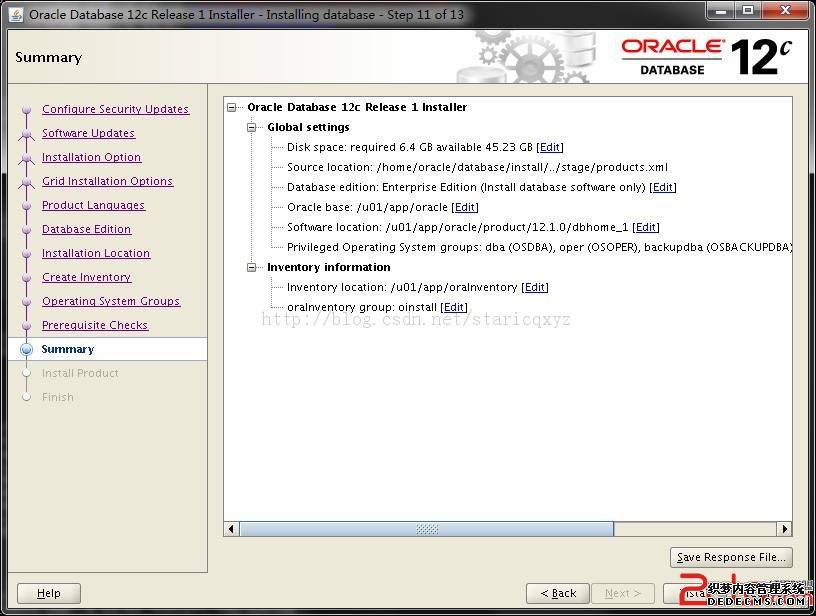This screenshot has width=816, height=616.
Task: Edit the Software location path
Action: click(646, 227)
